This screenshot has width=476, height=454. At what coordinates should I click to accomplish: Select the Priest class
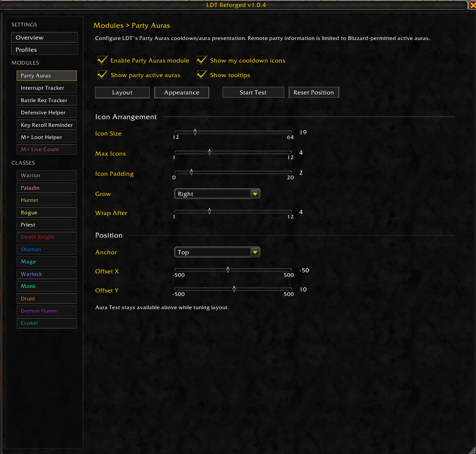click(x=47, y=225)
